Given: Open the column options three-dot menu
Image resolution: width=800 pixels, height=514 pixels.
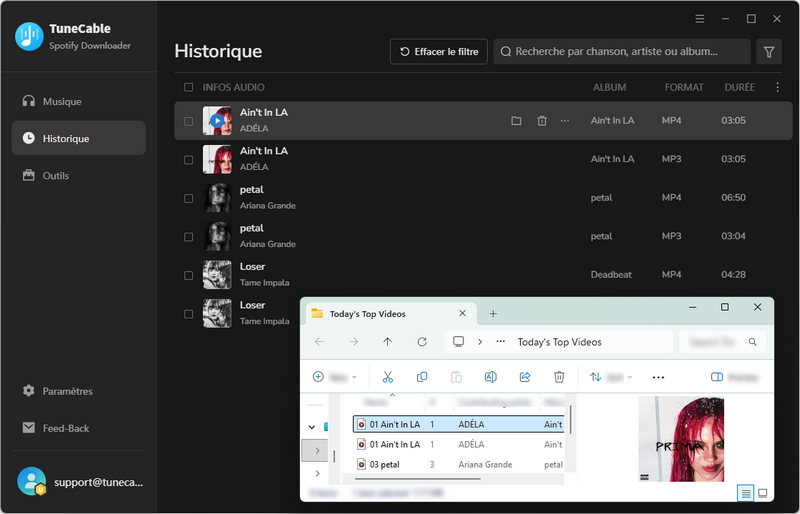Looking at the screenshot, I should [x=777, y=87].
